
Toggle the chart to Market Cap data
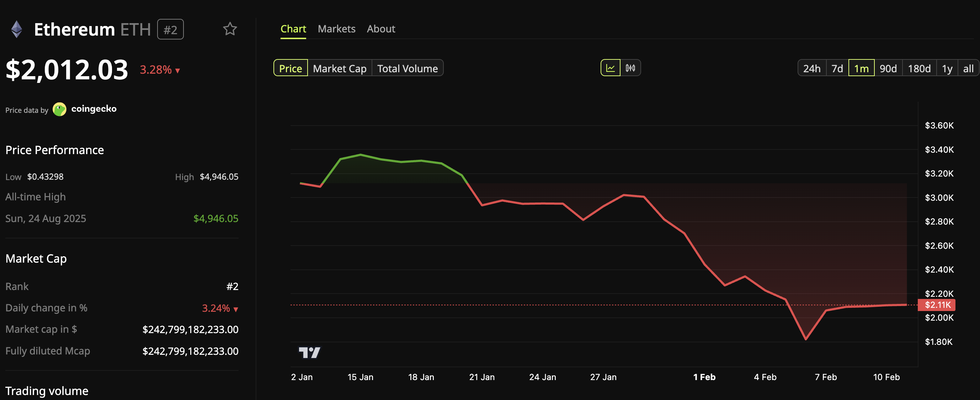pyautogui.click(x=340, y=68)
